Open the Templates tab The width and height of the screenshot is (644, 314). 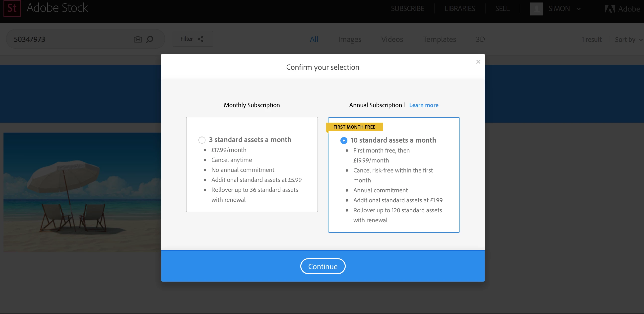(439, 39)
